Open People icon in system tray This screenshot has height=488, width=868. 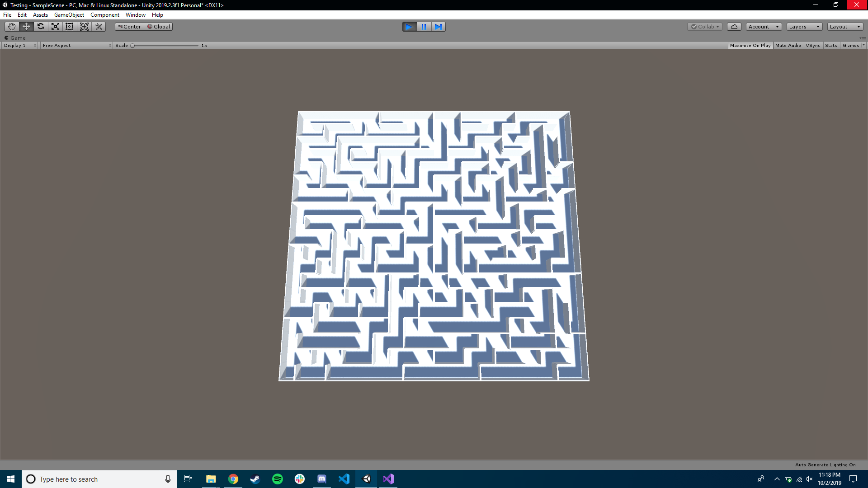761,479
